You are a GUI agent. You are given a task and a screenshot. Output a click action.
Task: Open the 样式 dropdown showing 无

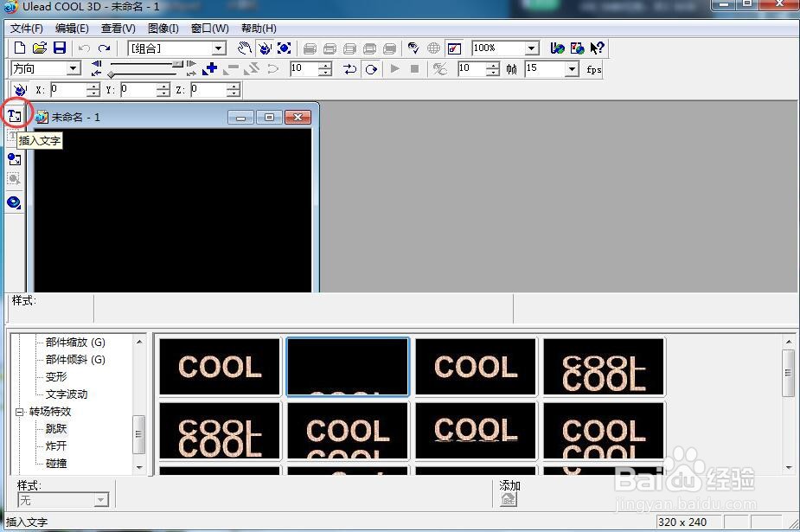pos(101,500)
